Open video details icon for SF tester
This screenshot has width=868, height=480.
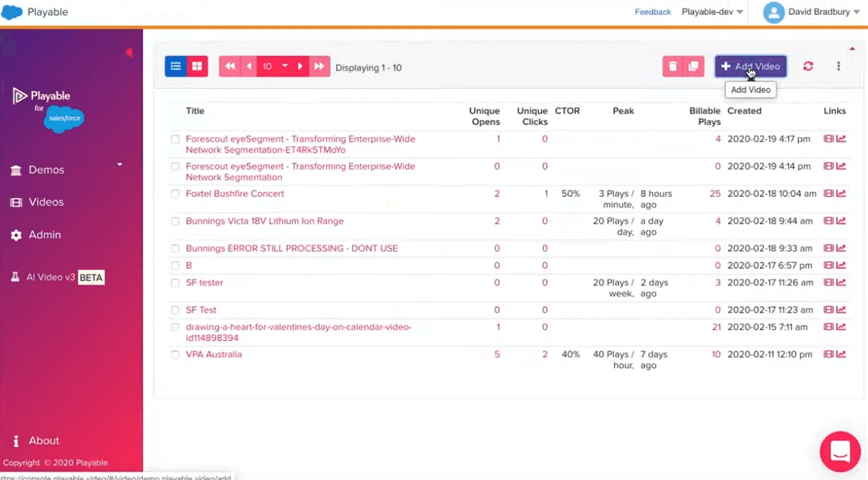tap(828, 283)
